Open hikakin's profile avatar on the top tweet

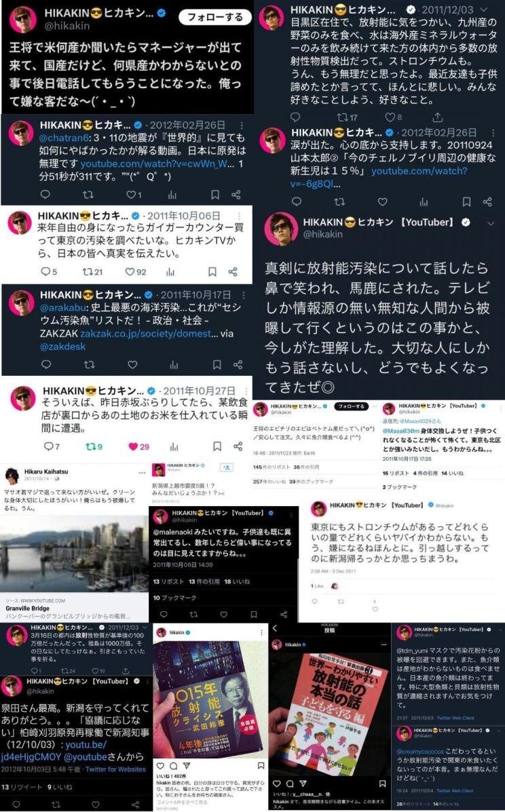coord(22,20)
